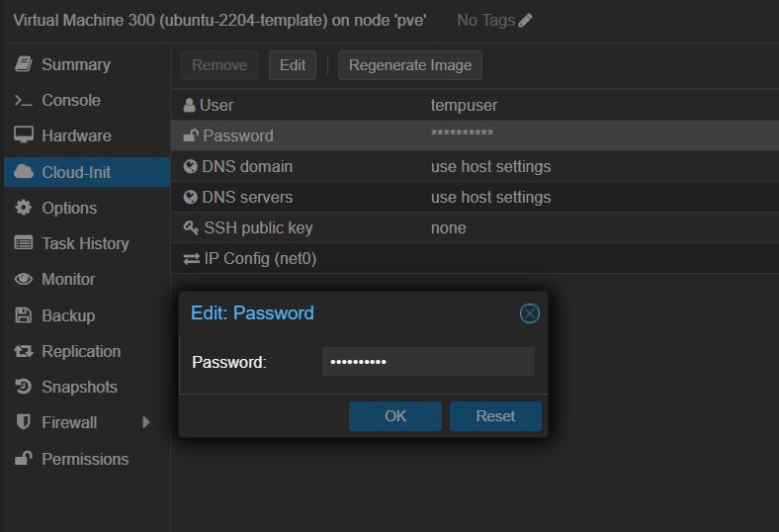Screen dimensions: 779x532
Task: Expand the Firewall submenu arrow
Action: (146, 422)
